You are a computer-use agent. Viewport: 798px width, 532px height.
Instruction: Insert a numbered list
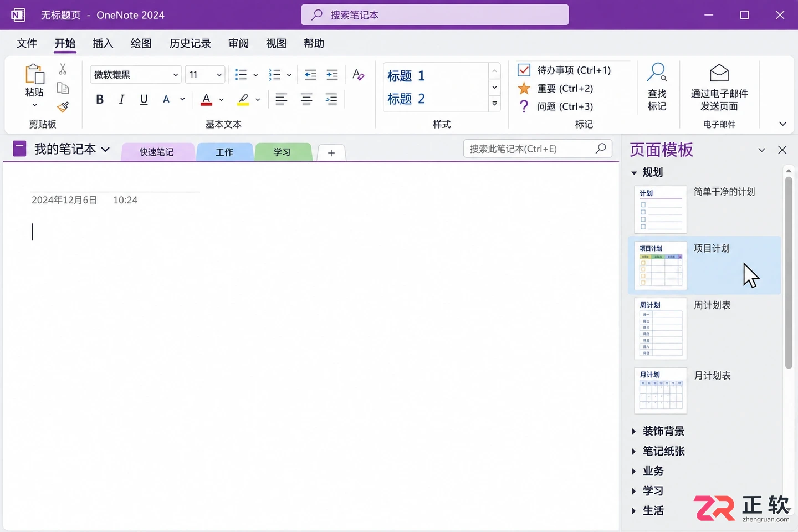274,75
